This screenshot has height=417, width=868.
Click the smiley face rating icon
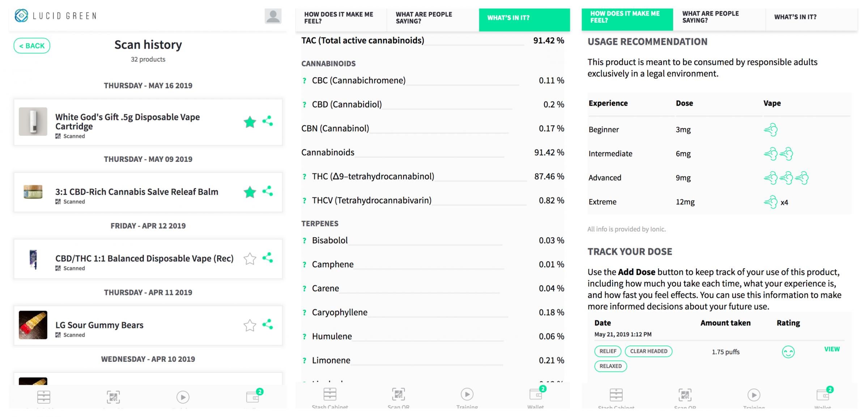tap(788, 352)
